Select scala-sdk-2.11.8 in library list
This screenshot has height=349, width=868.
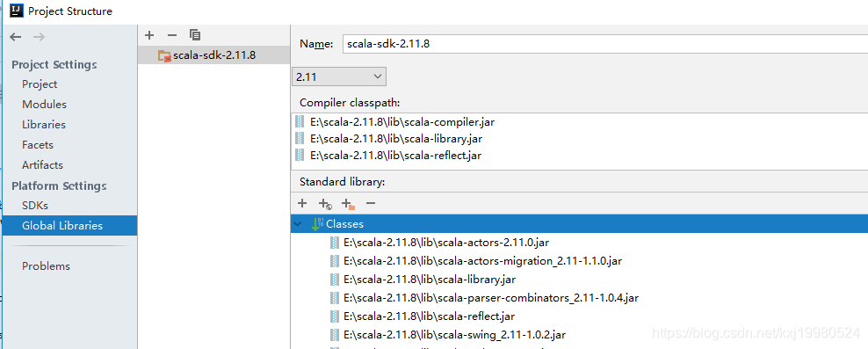click(213, 55)
